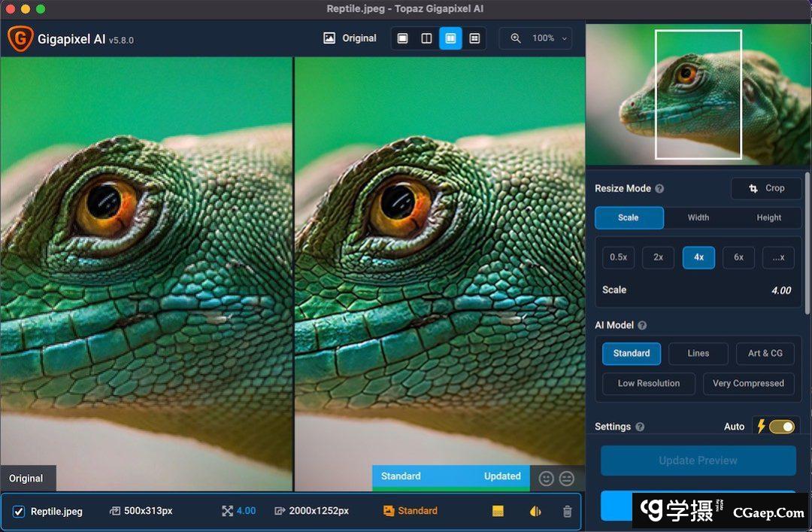This screenshot has width=812, height=532.
Task: Click the lizard navigator thumbnail
Action: click(x=698, y=94)
